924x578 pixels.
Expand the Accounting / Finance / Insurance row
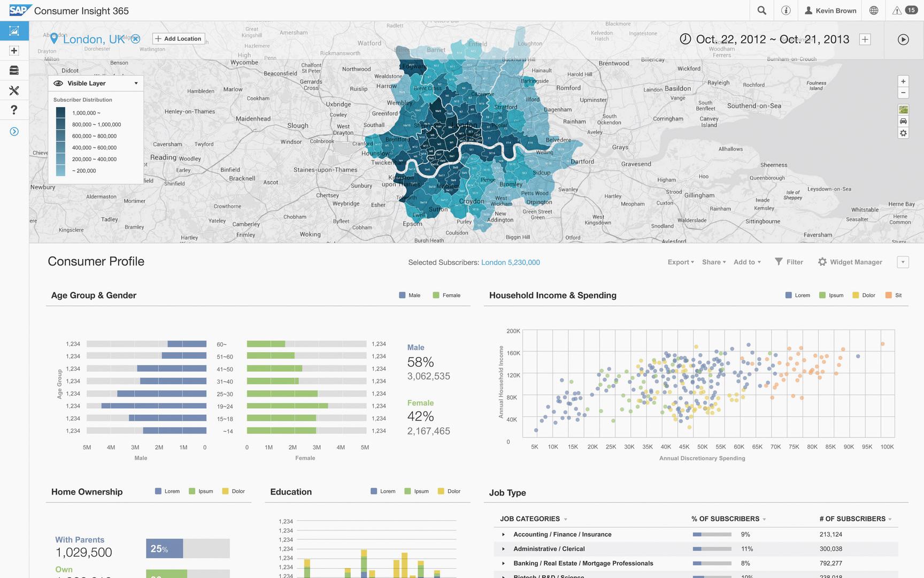coord(503,535)
